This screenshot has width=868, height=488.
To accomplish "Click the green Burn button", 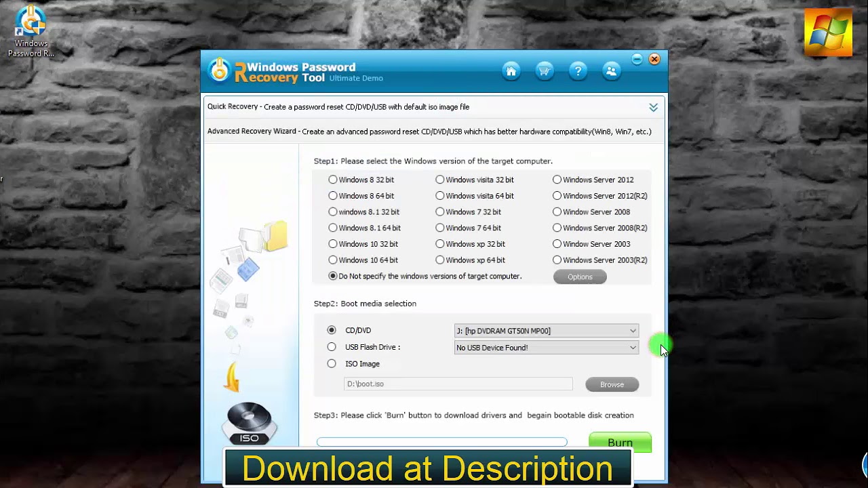I will (620, 443).
